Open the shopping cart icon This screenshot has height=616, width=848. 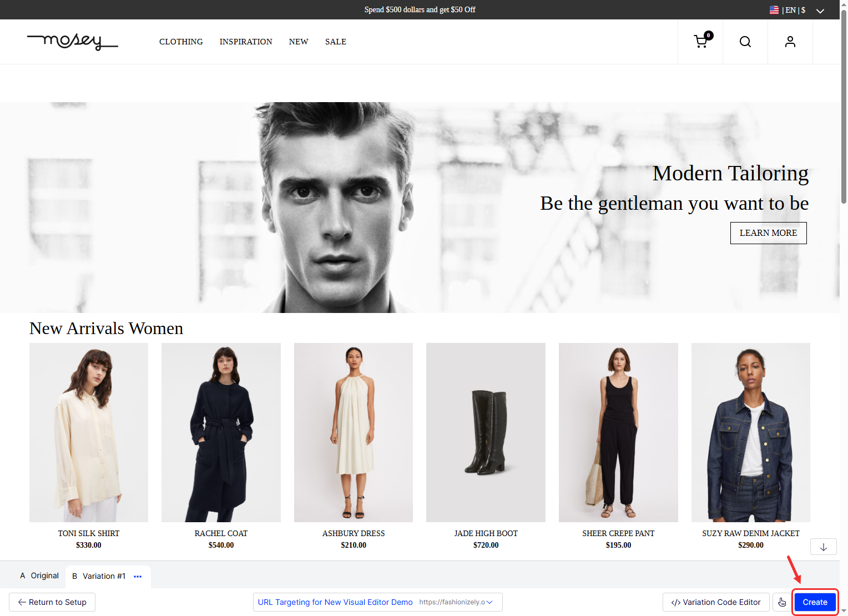pyautogui.click(x=701, y=42)
